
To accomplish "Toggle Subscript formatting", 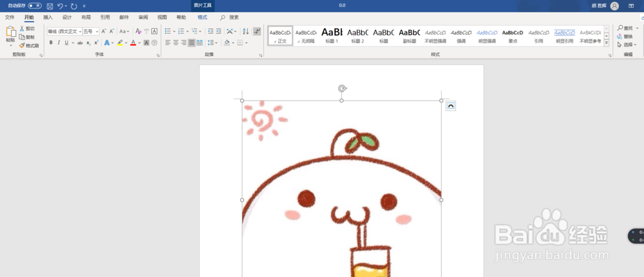I will coord(88,43).
